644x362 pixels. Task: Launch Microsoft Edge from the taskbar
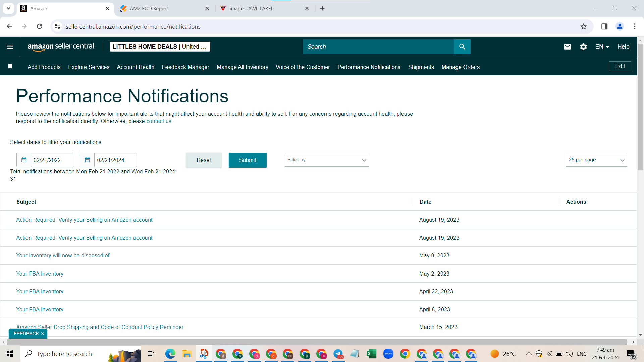coord(170,354)
